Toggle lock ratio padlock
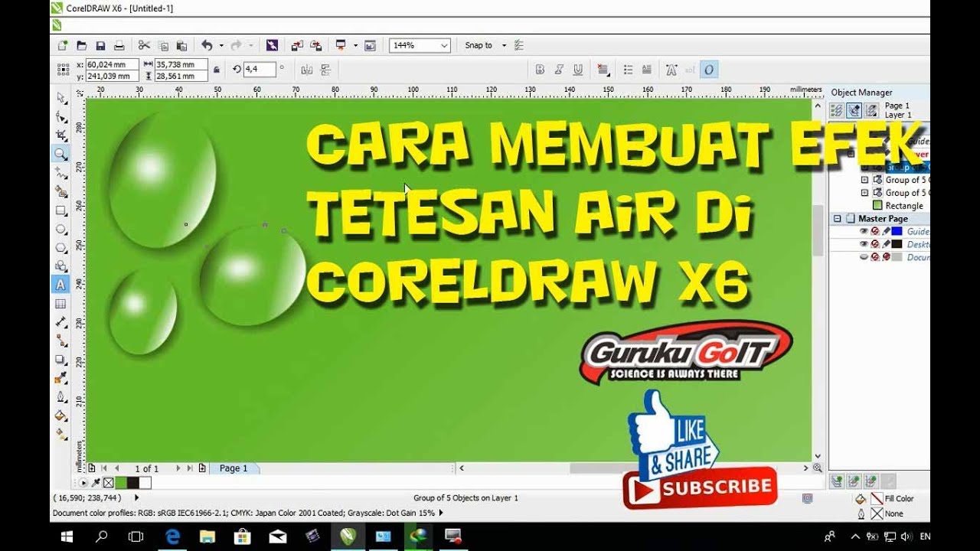Viewport: 980px width, 551px height. pyautogui.click(x=217, y=70)
